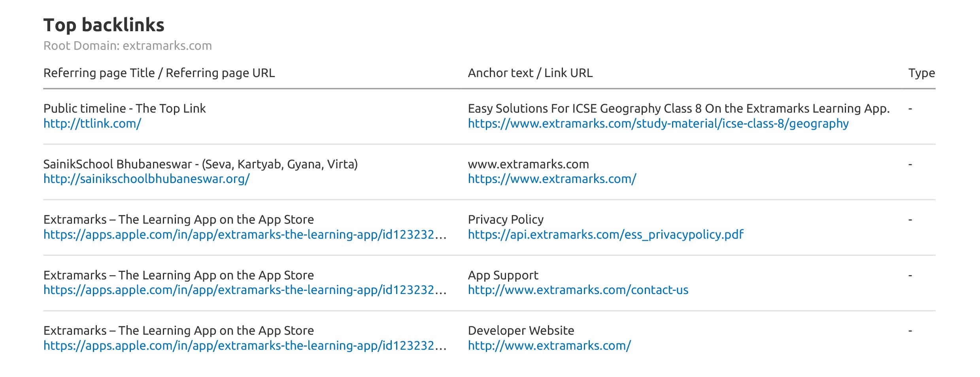The height and width of the screenshot is (377, 980).
Task: Open App Store URL beside Developer Website anchor
Action: click(x=244, y=346)
